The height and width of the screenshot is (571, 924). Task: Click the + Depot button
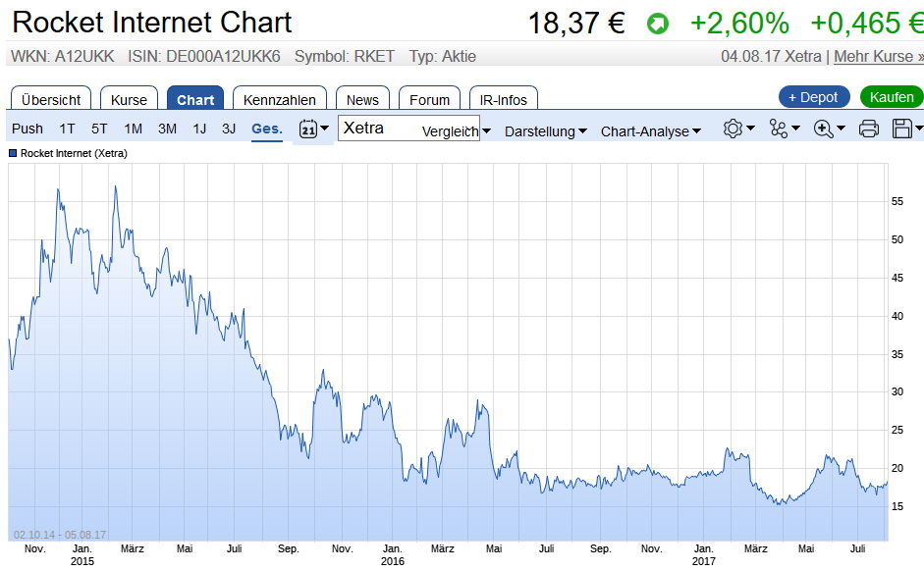click(814, 97)
